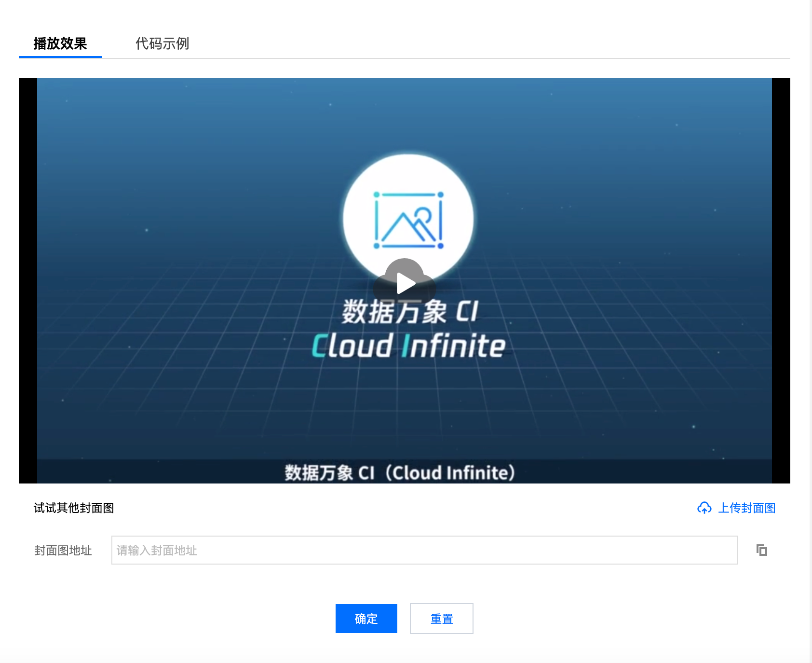
Task: Click the 数据万象 CI（Cloud Infinite）caption text
Action: click(x=400, y=473)
